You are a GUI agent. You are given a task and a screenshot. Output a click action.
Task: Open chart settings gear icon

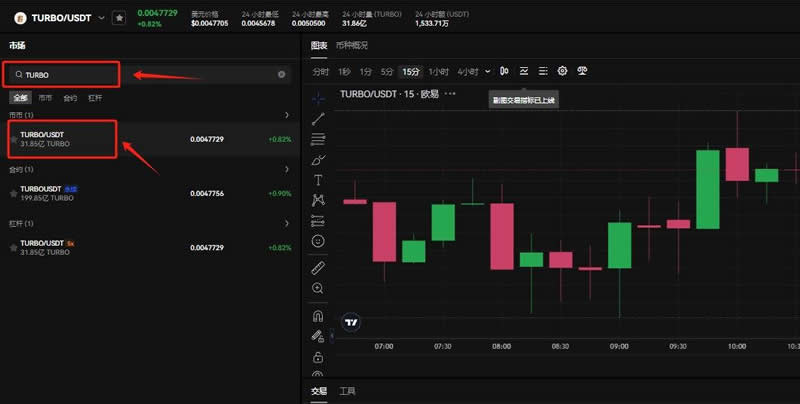pyautogui.click(x=562, y=71)
